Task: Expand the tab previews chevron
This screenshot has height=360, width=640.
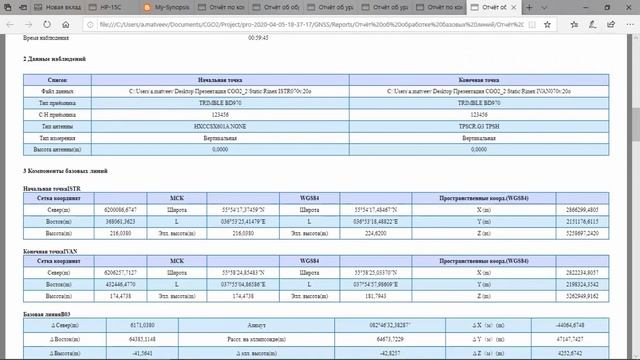Action: tap(544, 7)
